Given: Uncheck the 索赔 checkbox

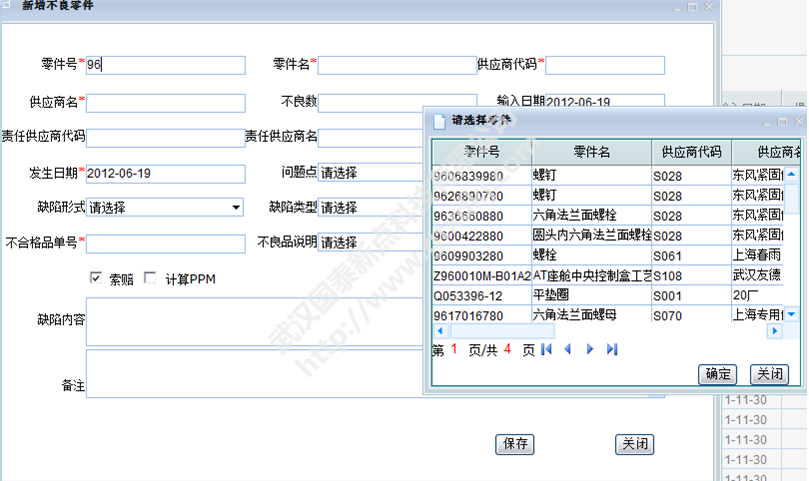Looking at the screenshot, I should 96,278.
